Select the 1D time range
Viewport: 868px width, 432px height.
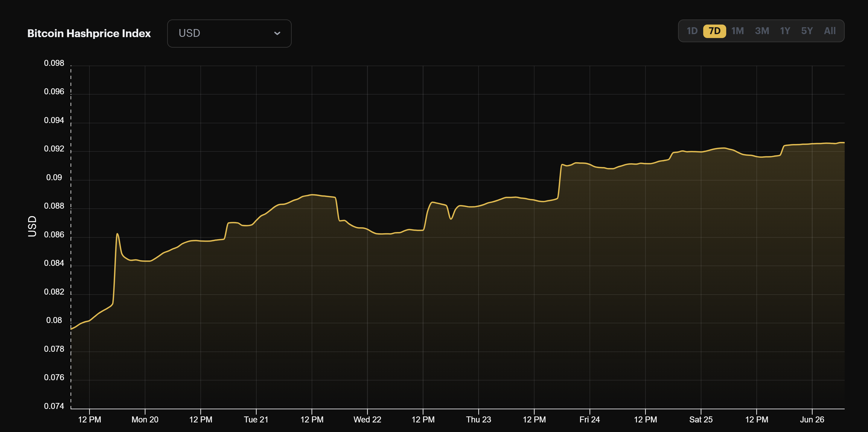[x=692, y=31]
